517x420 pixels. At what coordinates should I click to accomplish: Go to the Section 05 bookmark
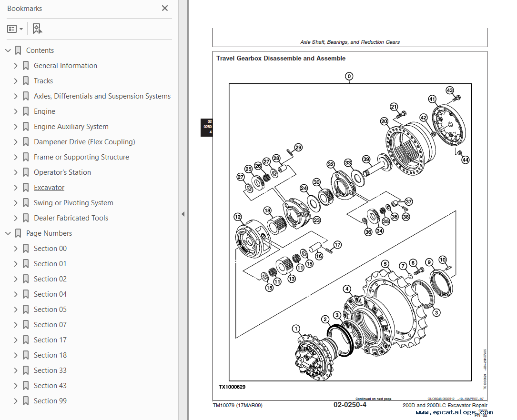pyautogui.click(x=50, y=310)
